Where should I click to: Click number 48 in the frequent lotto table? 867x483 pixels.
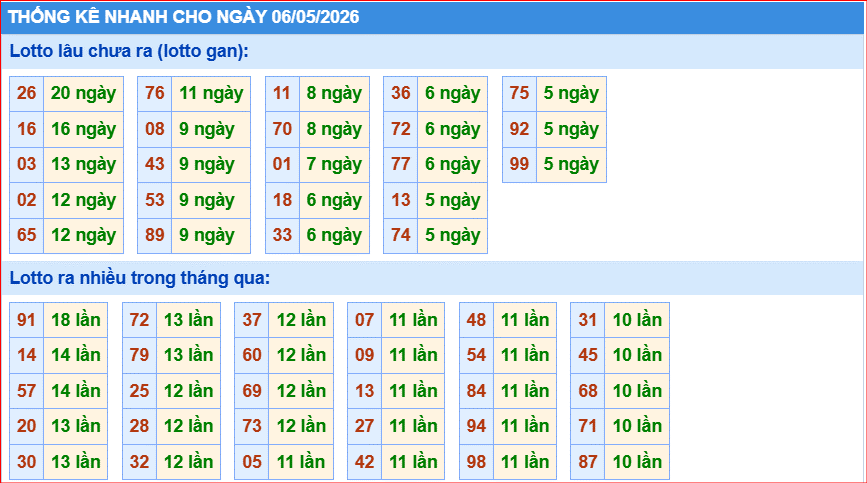coord(477,320)
